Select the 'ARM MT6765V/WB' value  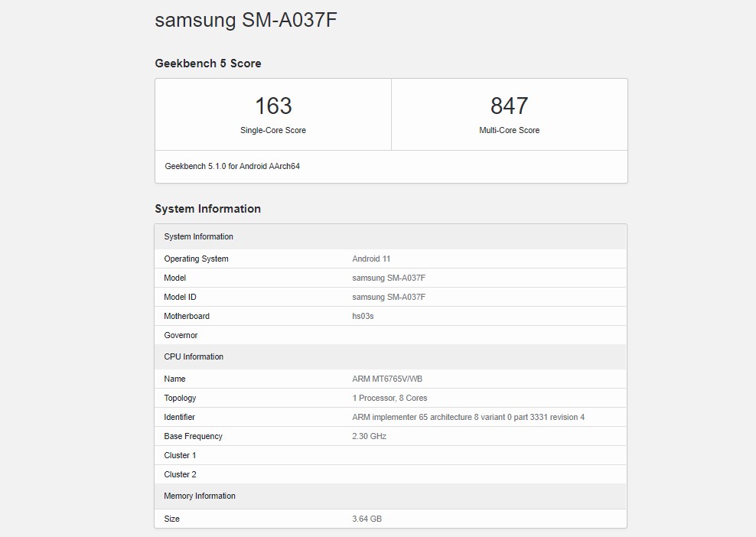(387, 379)
